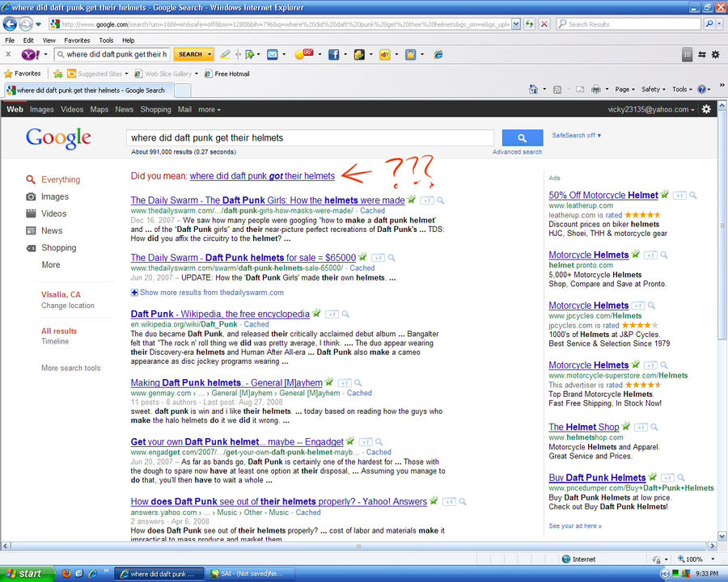Click the 'Timeline' filter in sidebar
The image size is (728, 582).
click(55, 341)
